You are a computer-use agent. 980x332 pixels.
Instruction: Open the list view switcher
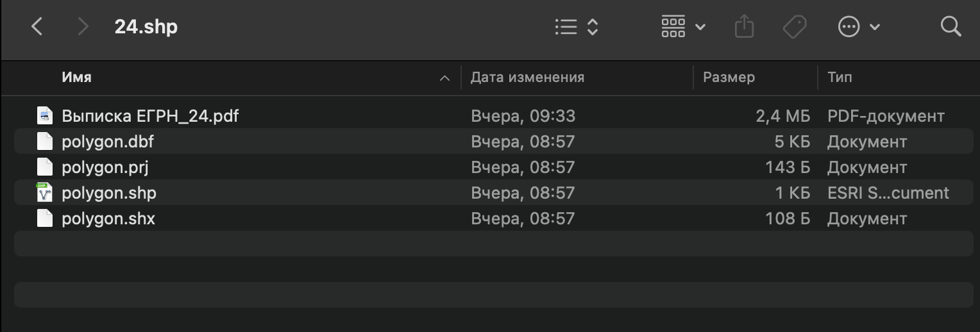[576, 27]
